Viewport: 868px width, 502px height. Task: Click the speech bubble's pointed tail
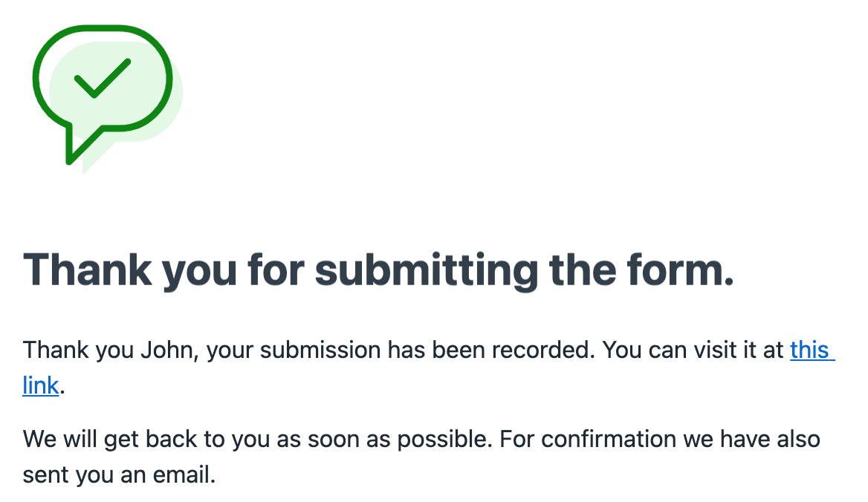point(83,145)
